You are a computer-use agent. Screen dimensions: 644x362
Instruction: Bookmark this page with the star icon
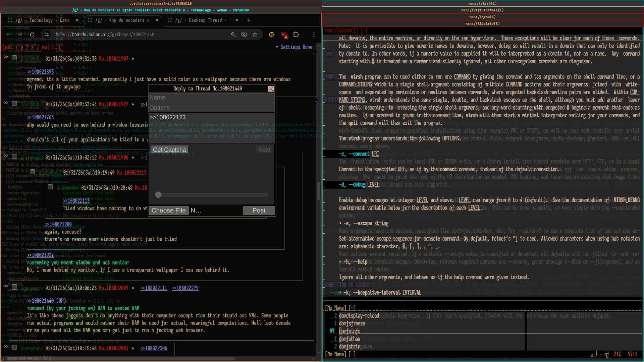point(255,35)
